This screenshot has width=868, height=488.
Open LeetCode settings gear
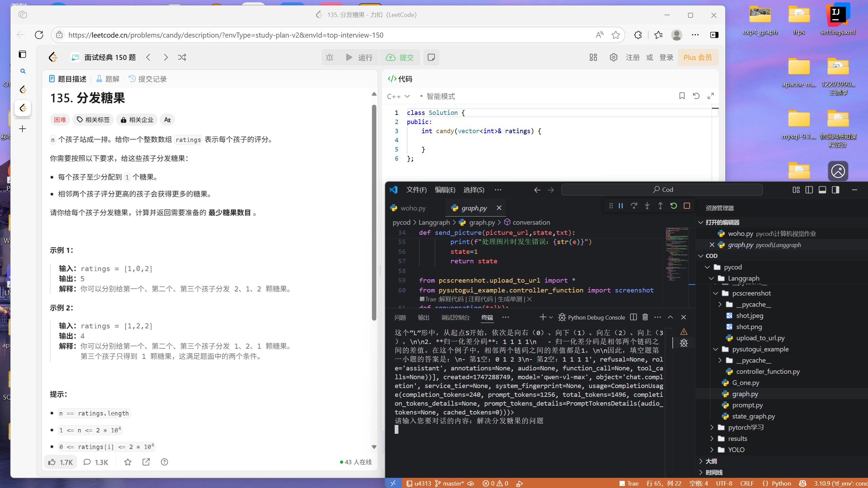pyautogui.click(x=613, y=57)
